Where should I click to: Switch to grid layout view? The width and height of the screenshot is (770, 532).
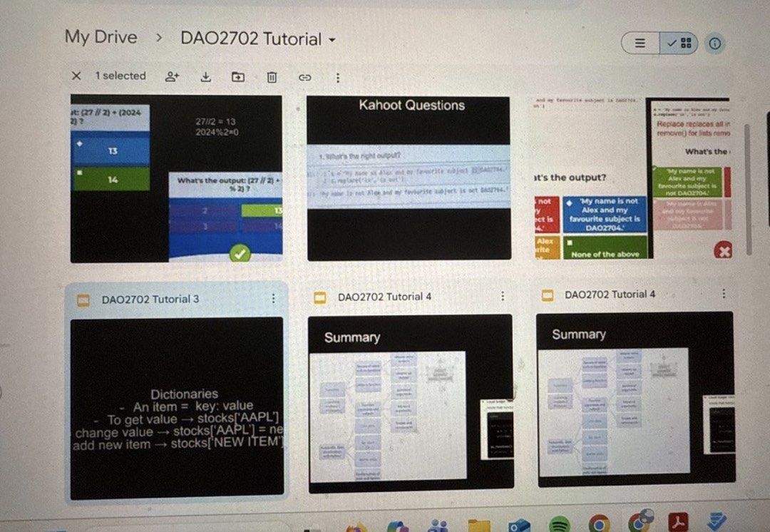(x=679, y=44)
